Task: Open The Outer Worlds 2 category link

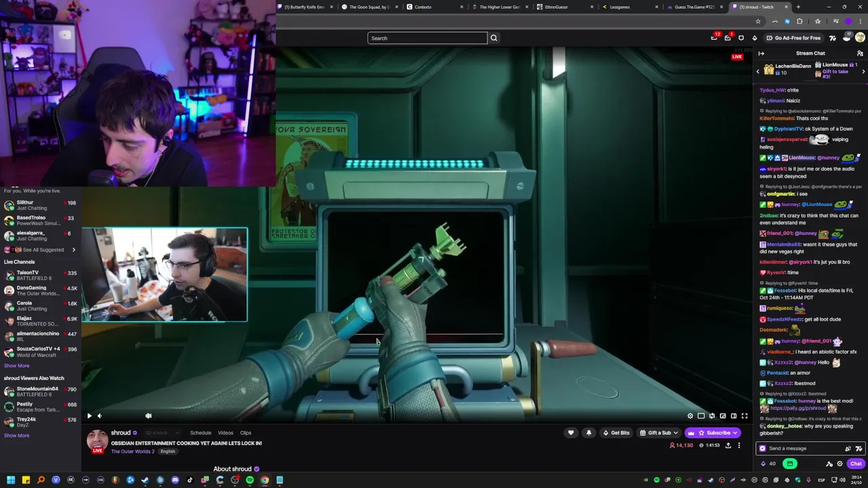Action: pos(133,451)
